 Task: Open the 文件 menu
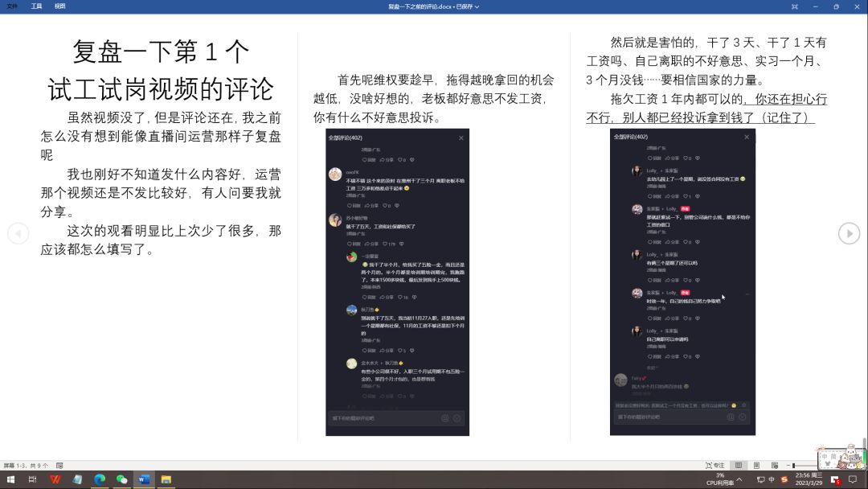point(11,6)
